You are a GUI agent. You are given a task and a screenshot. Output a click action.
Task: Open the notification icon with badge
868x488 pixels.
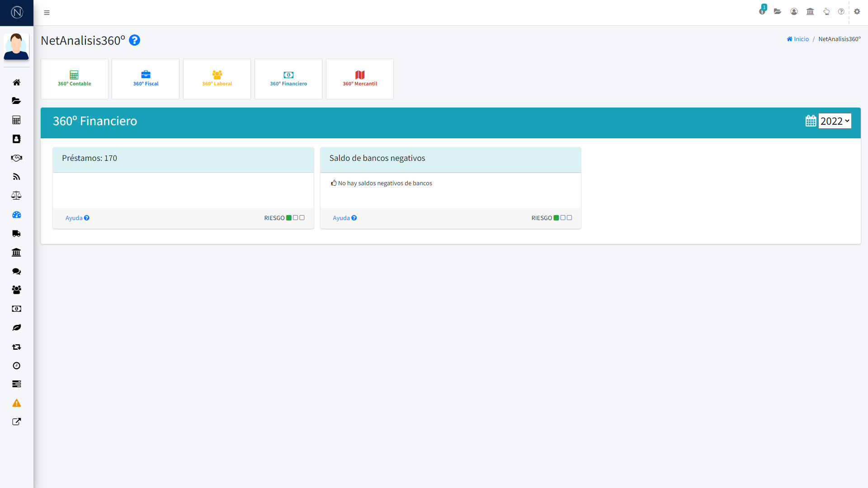(762, 11)
